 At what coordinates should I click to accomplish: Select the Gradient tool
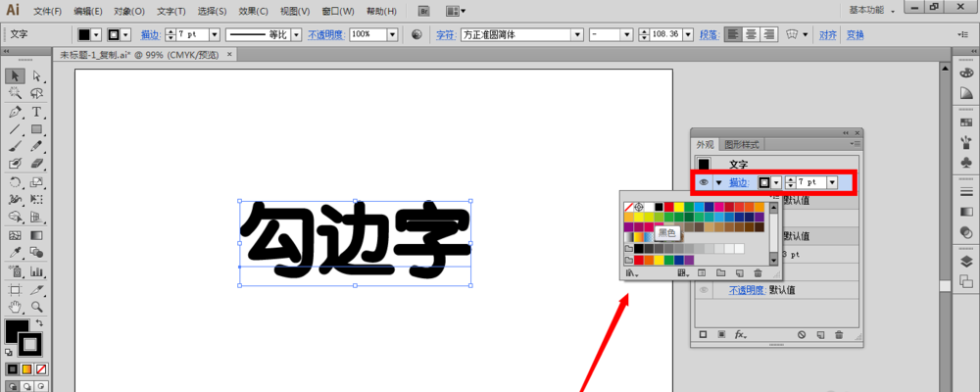click(x=36, y=236)
